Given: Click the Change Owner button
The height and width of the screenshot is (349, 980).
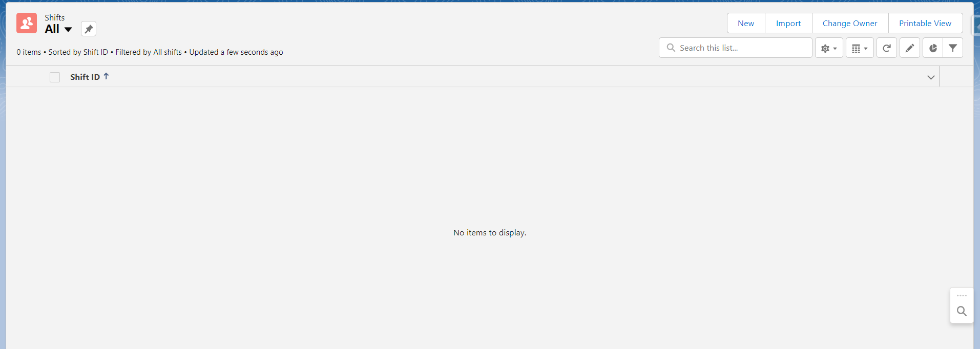Looking at the screenshot, I should pos(849,24).
